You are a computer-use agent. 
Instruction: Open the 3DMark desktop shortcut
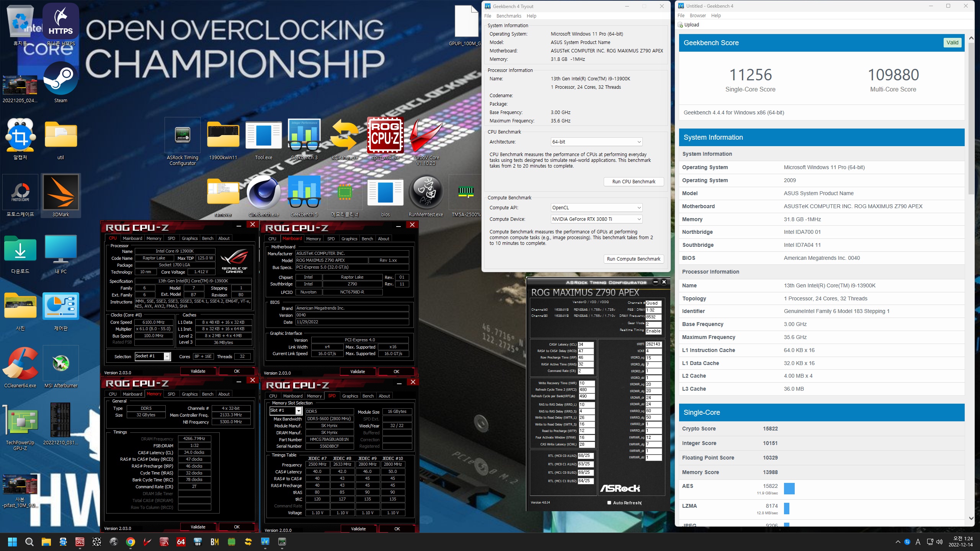coord(61,196)
